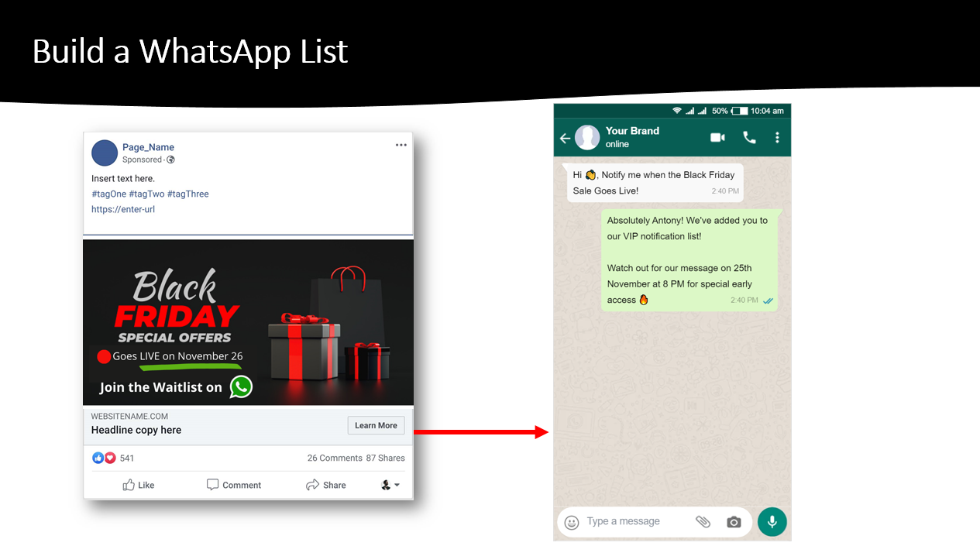Record a voice note with the microphone button
The height and width of the screenshot is (546, 980).
(772, 521)
